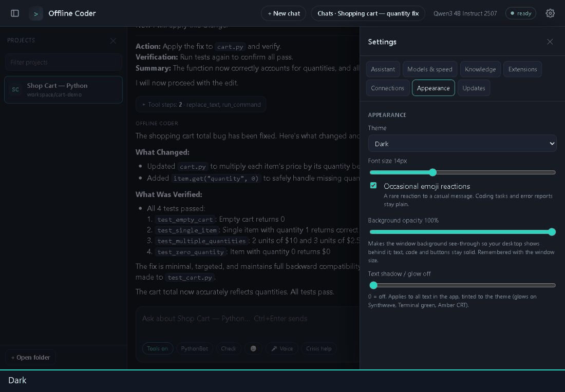Uncheck Occasional emoji reactions checkbox

pos(373,185)
